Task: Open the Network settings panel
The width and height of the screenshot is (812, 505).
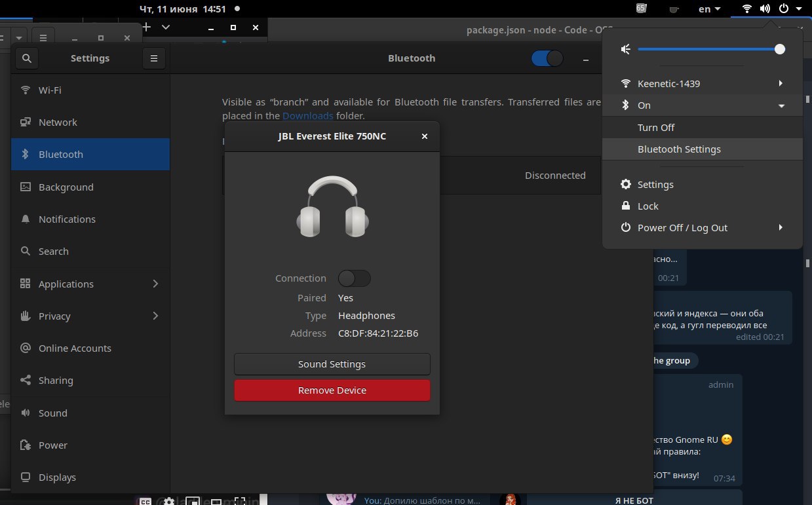Action: click(x=90, y=122)
